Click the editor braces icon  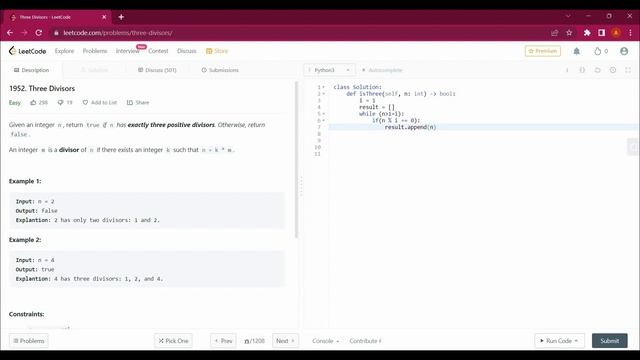click(582, 70)
